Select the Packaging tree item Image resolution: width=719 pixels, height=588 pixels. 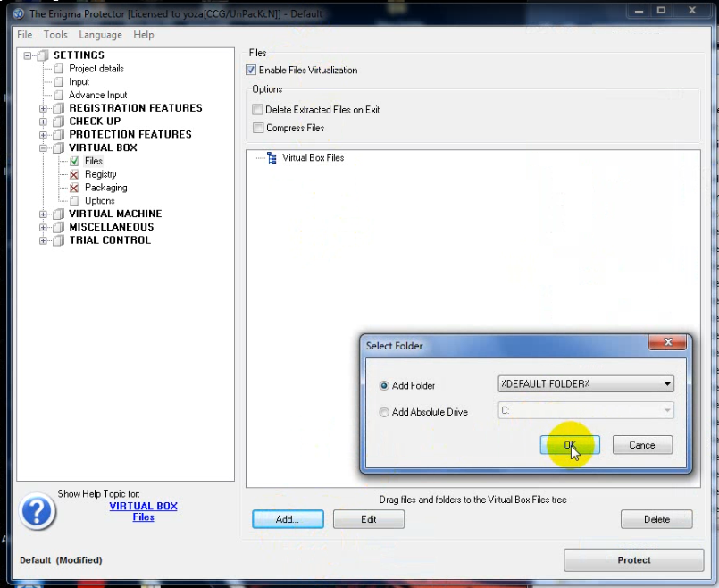click(x=106, y=188)
